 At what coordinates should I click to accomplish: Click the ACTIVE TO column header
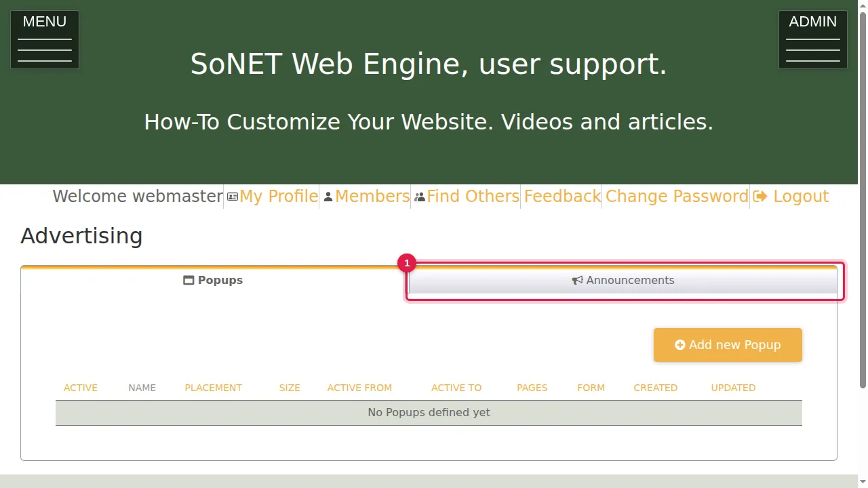pos(456,388)
